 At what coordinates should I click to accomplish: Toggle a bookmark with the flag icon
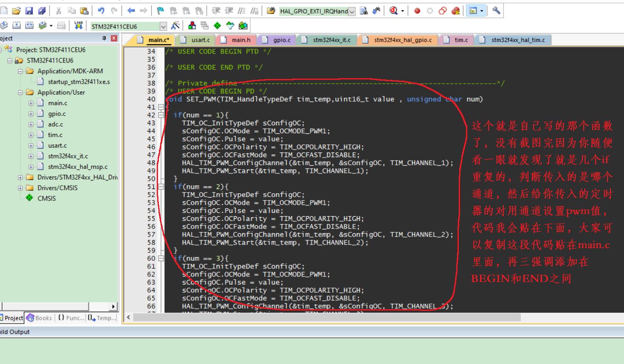161,11
